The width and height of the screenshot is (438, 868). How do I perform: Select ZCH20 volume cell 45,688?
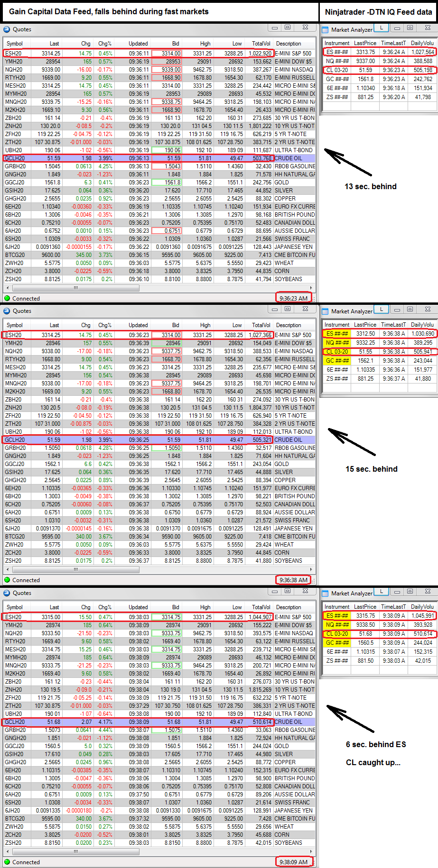(259, 835)
